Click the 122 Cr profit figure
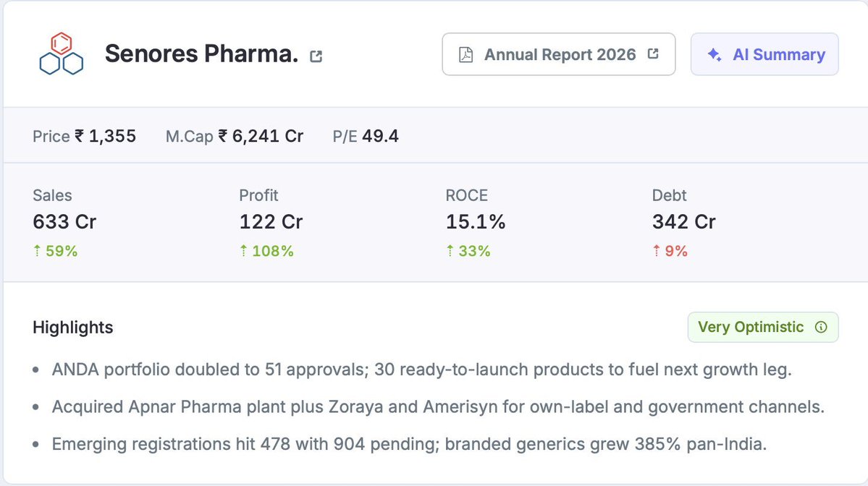868x486 pixels. [x=271, y=222]
